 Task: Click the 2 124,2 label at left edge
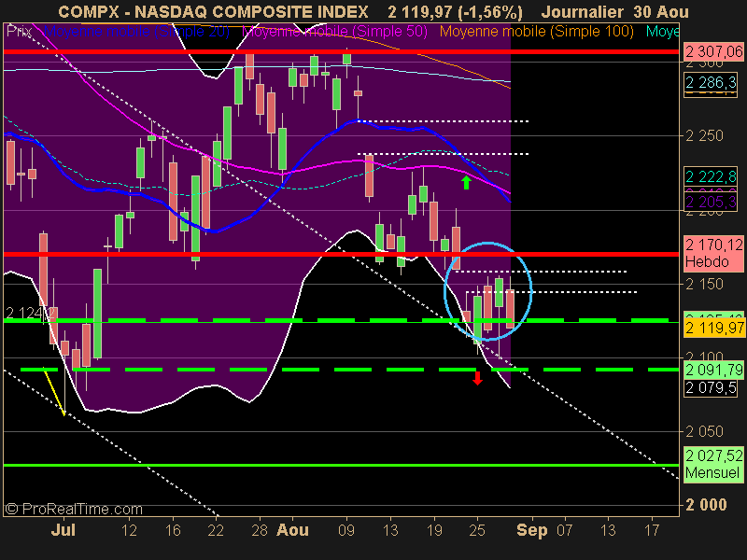(29, 313)
